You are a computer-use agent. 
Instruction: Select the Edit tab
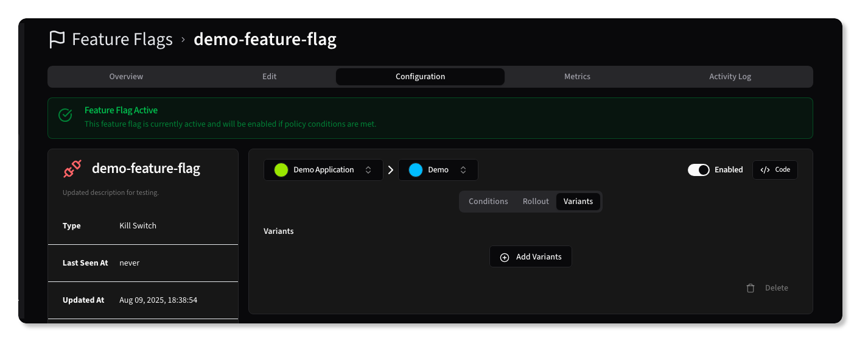pos(269,77)
